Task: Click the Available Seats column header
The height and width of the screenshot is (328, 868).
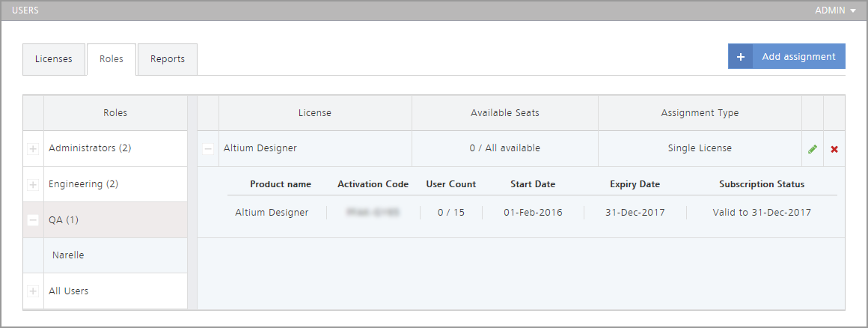Action: [x=504, y=113]
